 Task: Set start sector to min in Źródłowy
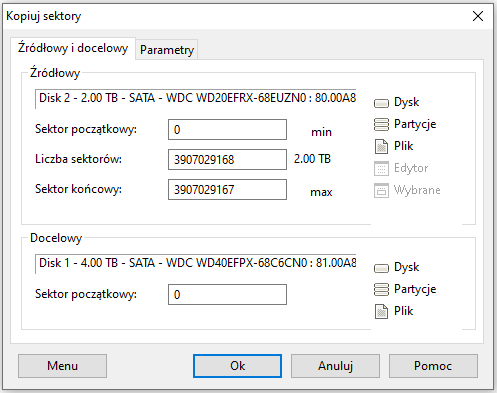[321, 132]
